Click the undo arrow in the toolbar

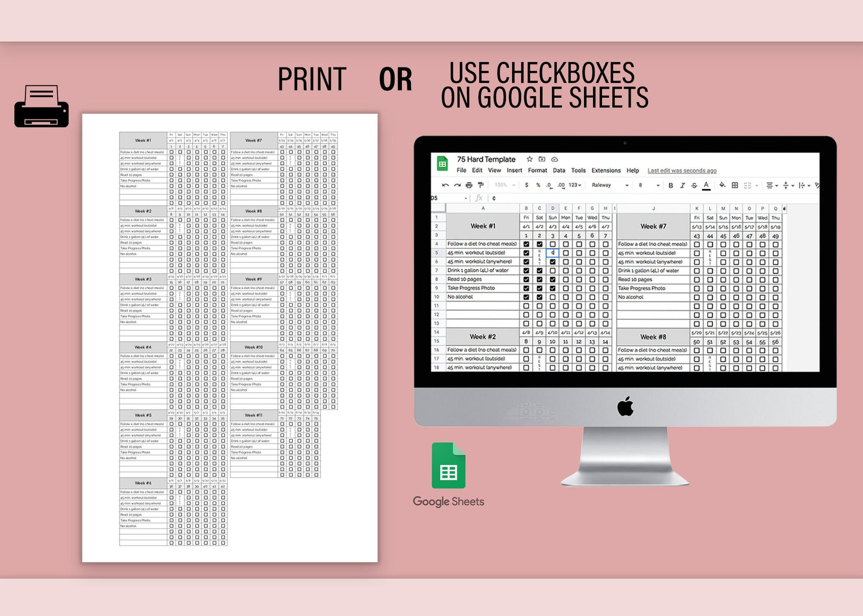click(445, 186)
